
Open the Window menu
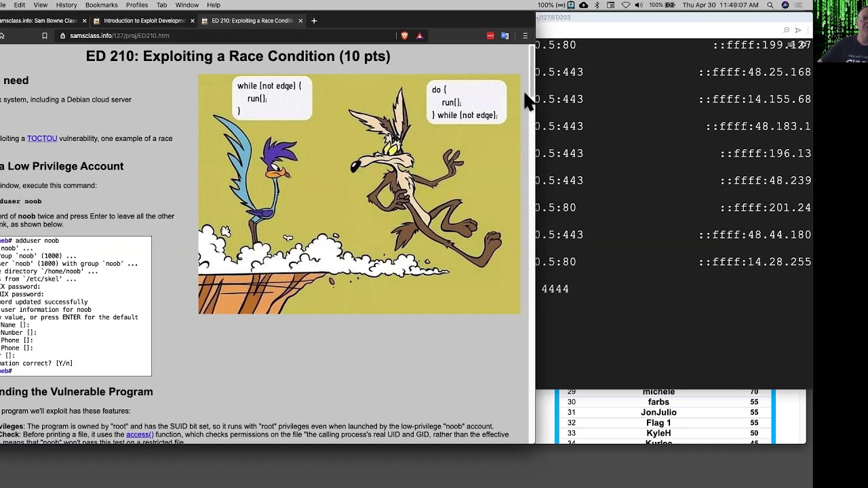[187, 5]
